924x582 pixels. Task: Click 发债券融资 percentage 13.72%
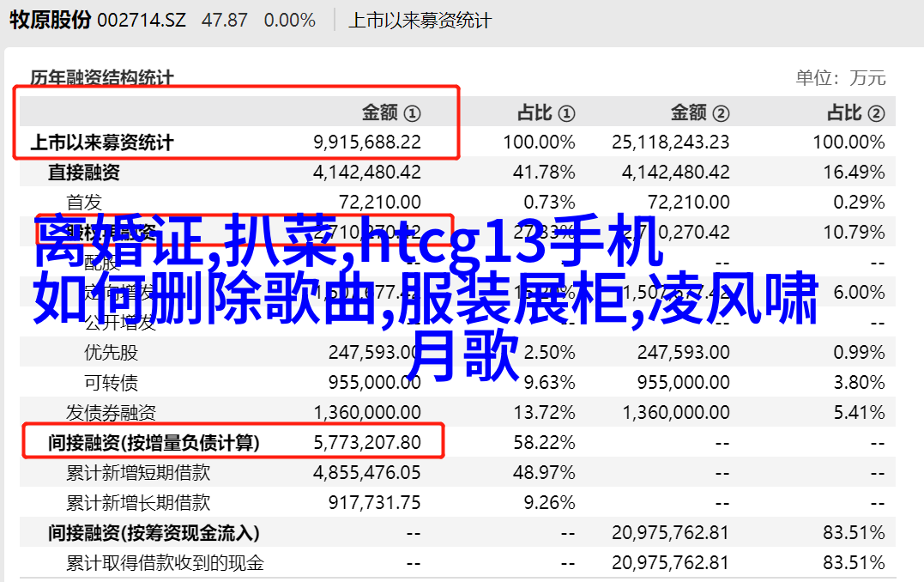point(544,413)
